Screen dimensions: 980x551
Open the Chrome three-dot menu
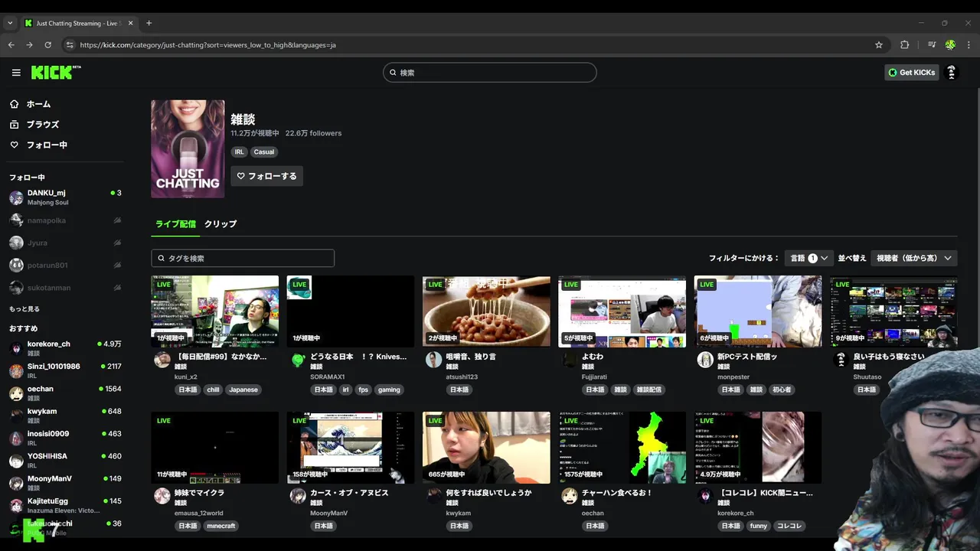(969, 45)
